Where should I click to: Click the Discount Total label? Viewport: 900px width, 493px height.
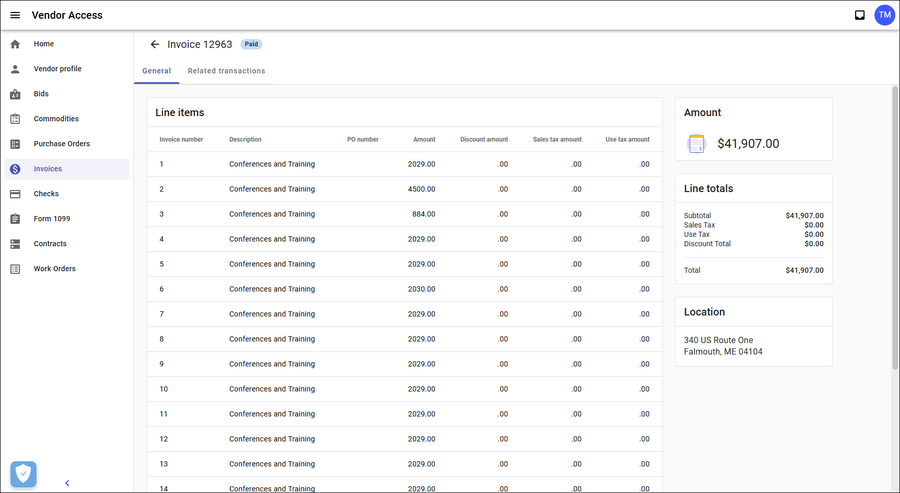(707, 243)
